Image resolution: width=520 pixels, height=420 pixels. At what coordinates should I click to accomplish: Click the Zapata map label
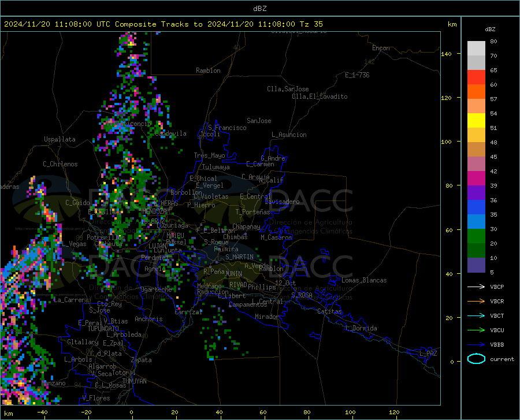142,360
